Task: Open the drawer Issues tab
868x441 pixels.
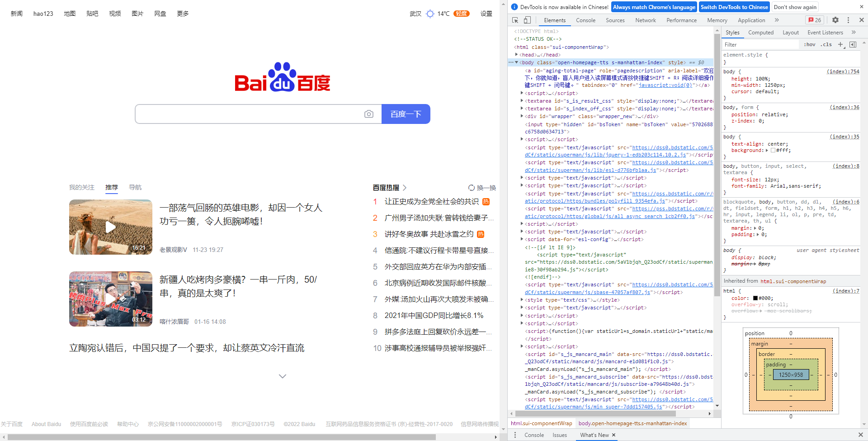Action: [559, 435]
